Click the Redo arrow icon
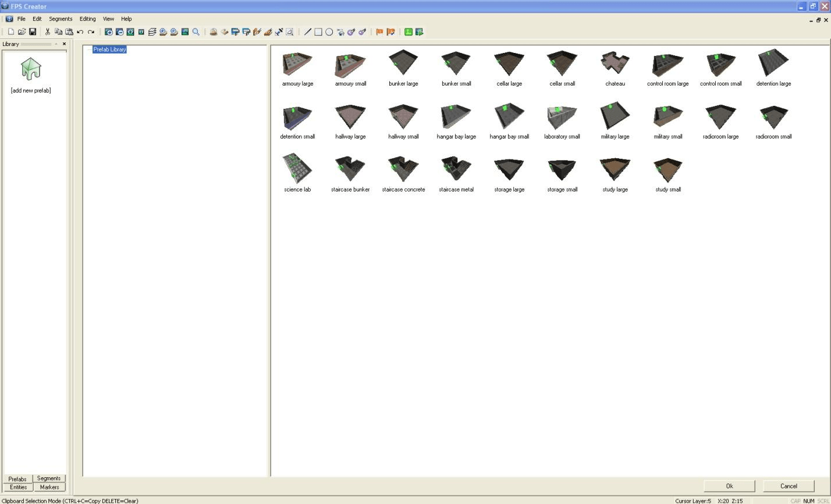 tap(91, 32)
